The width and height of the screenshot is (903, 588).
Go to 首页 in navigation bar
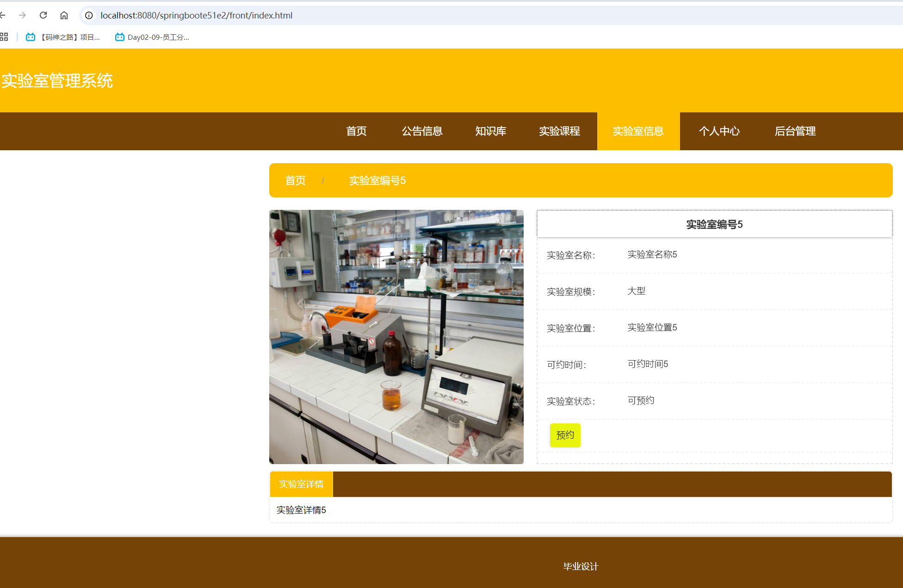[x=356, y=131]
